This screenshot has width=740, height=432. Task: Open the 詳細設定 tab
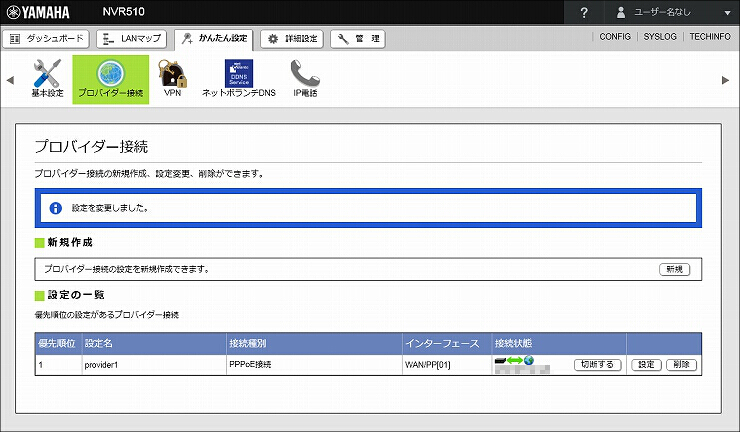292,39
